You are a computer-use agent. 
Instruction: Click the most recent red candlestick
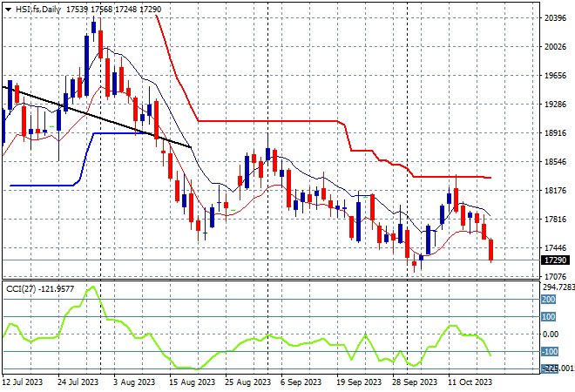(491, 250)
